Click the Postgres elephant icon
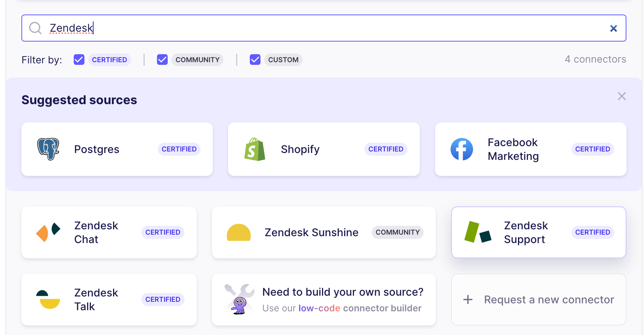 pyautogui.click(x=48, y=149)
